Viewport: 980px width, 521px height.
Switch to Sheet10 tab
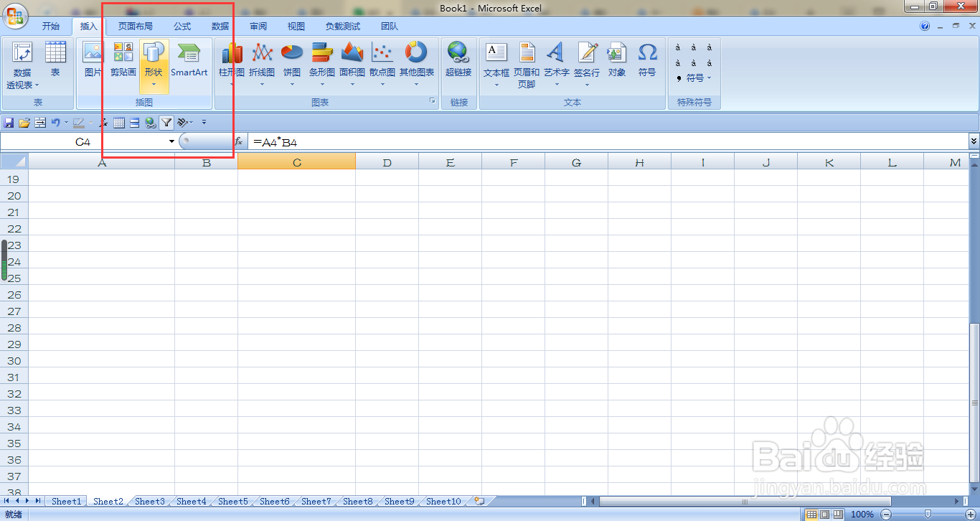pyautogui.click(x=443, y=502)
